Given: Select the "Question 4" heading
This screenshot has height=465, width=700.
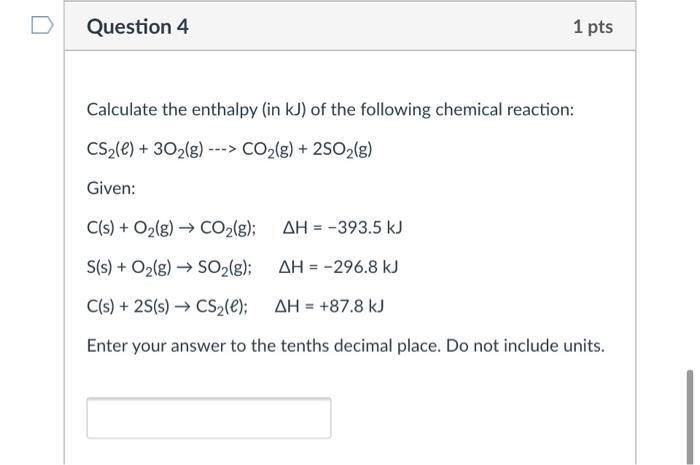Looking at the screenshot, I should tap(138, 27).
